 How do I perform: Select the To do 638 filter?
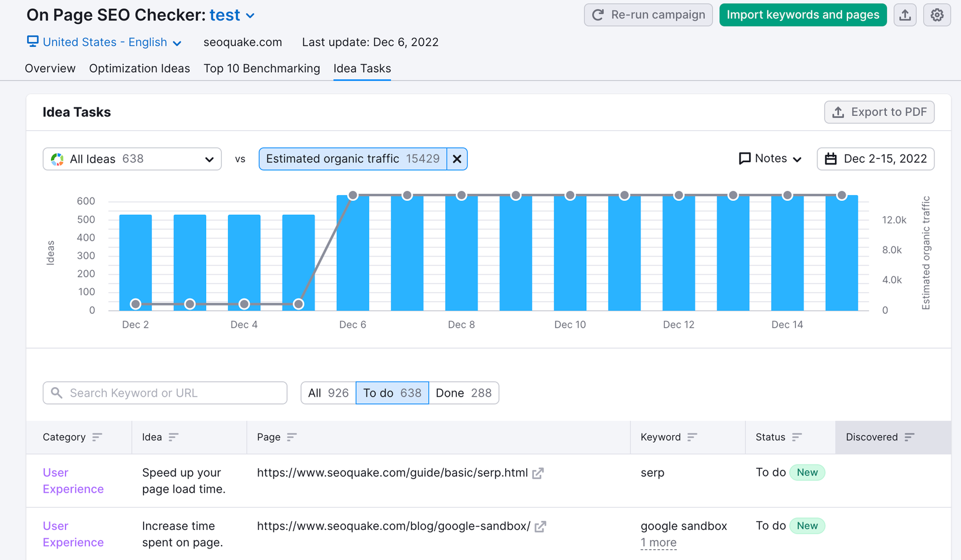pos(392,393)
